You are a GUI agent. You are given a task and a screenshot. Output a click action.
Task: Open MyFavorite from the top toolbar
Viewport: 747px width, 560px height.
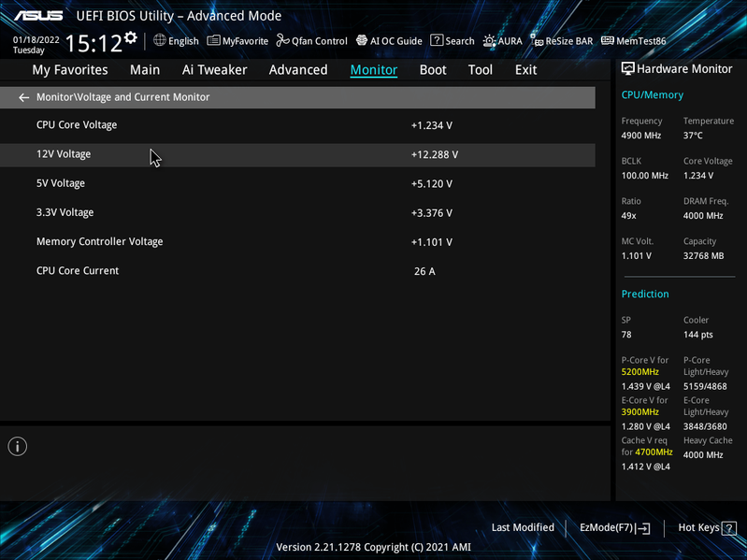237,41
